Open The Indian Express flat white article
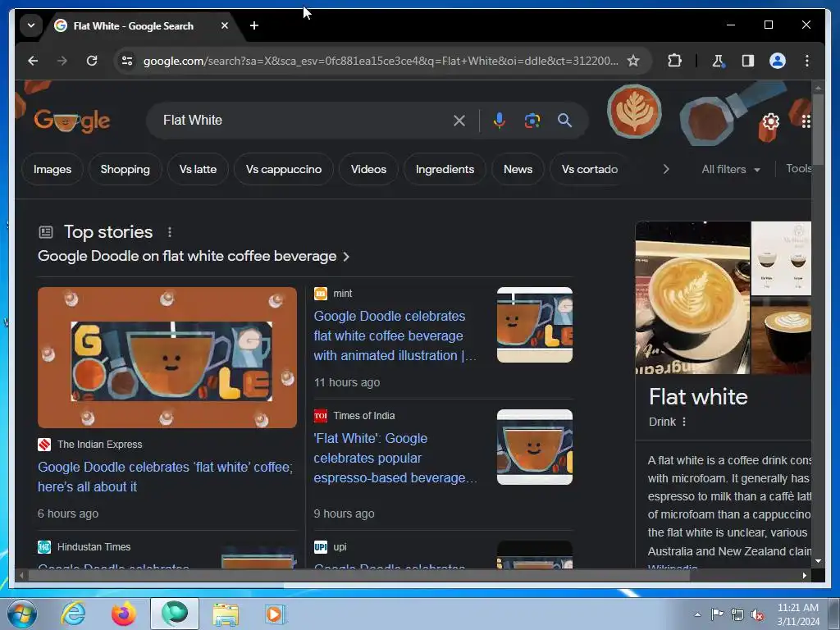The height and width of the screenshot is (630, 840). point(165,477)
